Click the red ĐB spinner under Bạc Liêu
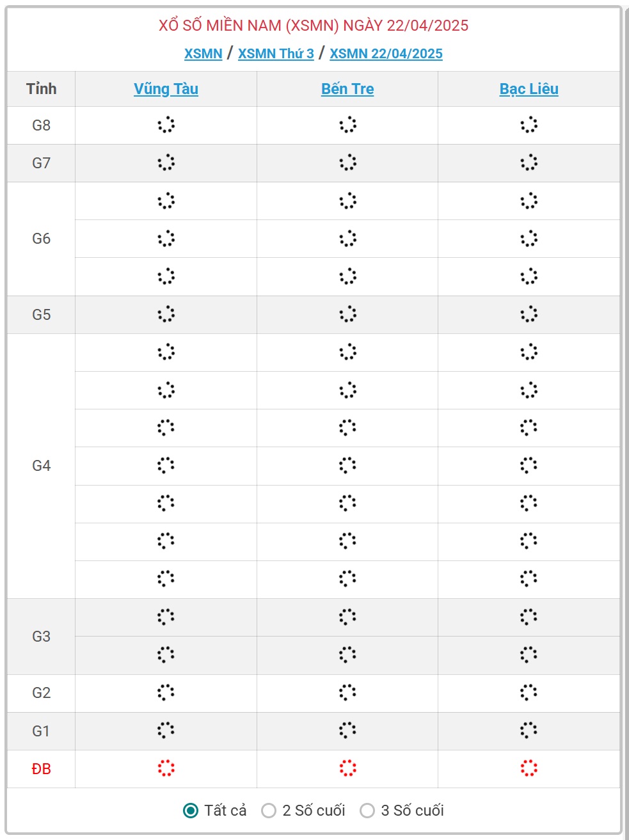The image size is (629, 840). 529,768
